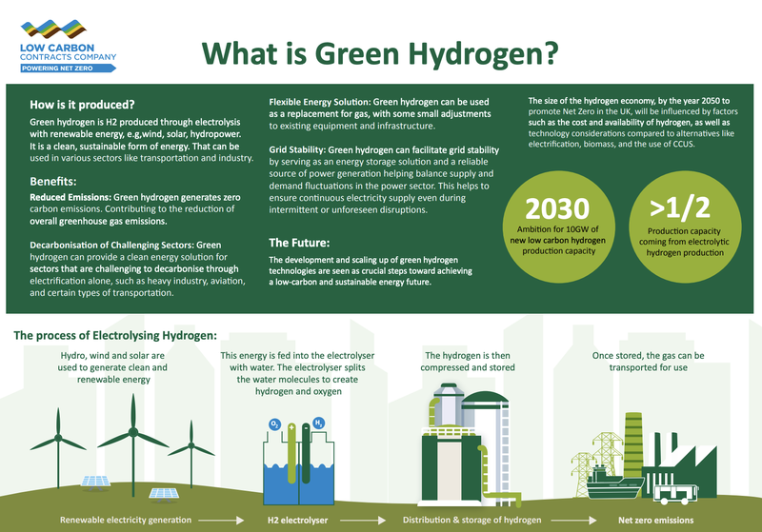The width and height of the screenshot is (762, 532).
Task: Click the light green positive electrode
Action: [x=291, y=453]
